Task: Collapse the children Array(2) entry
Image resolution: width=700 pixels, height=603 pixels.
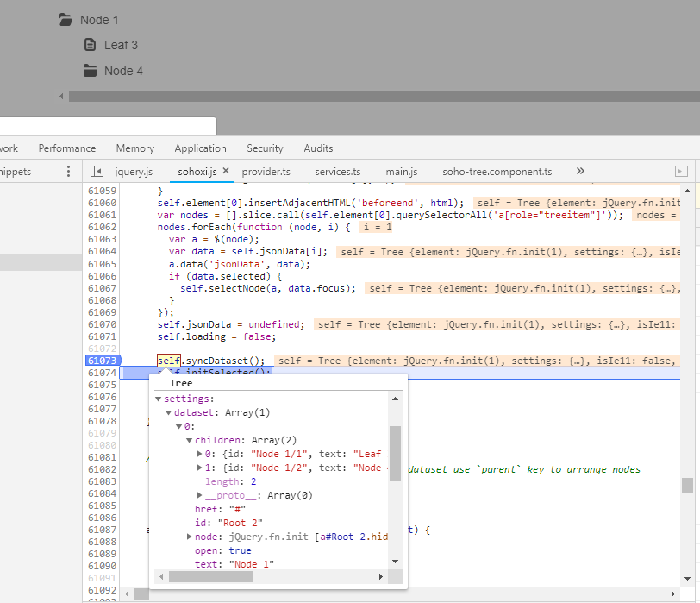Action: [188, 440]
